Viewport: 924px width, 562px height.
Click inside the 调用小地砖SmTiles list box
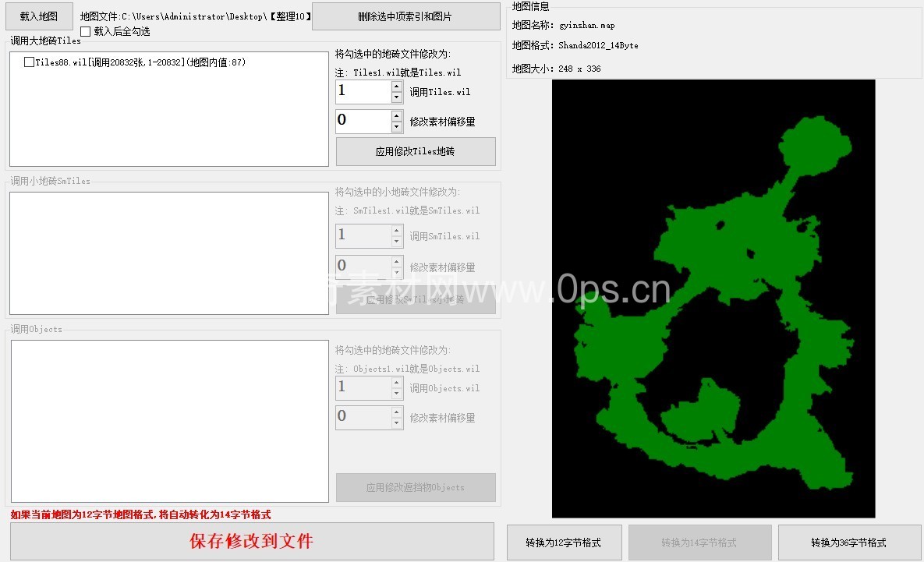168,253
